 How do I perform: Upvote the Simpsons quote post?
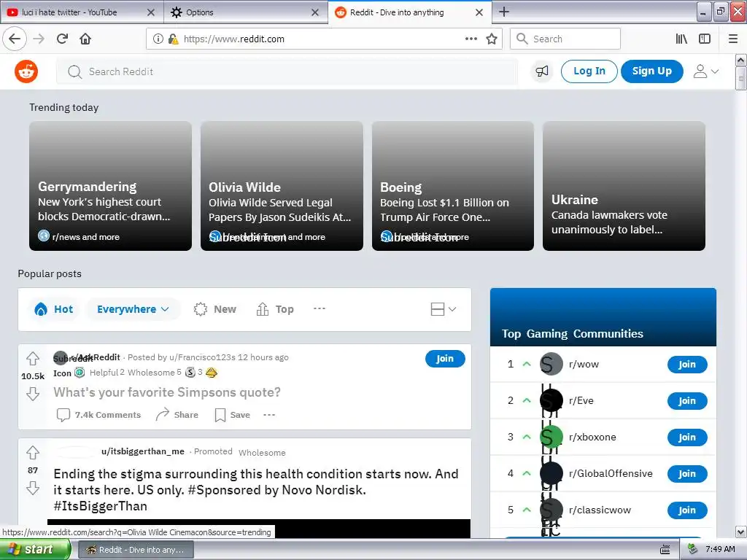(32, 358)
